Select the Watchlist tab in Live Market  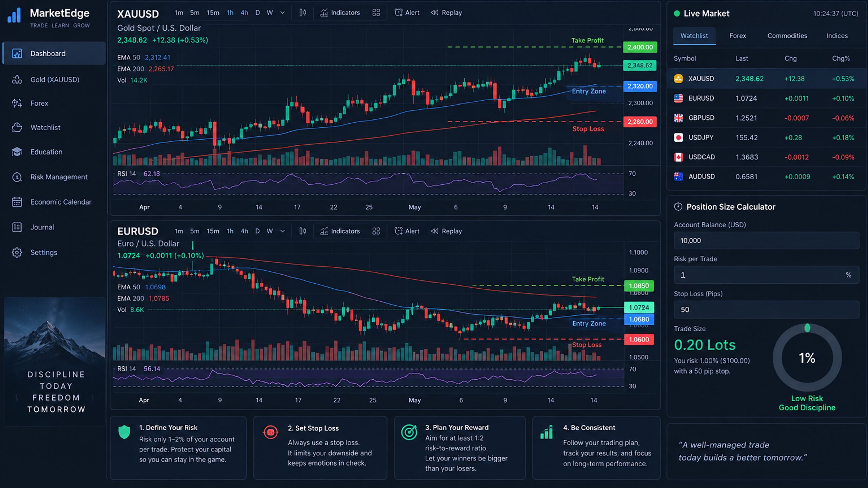(694, 36)
